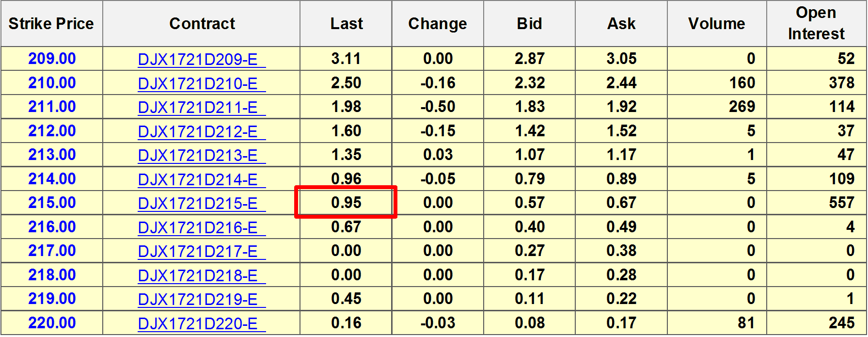Click the Strike Price column header
The height and width of the screenshot is (337, 868).
coord(51,24)
